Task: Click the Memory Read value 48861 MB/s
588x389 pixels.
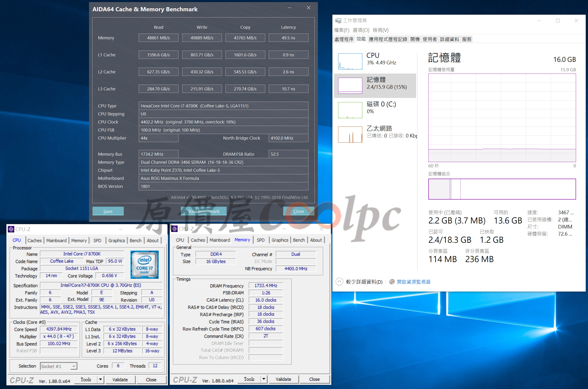Action: [158, 38]
